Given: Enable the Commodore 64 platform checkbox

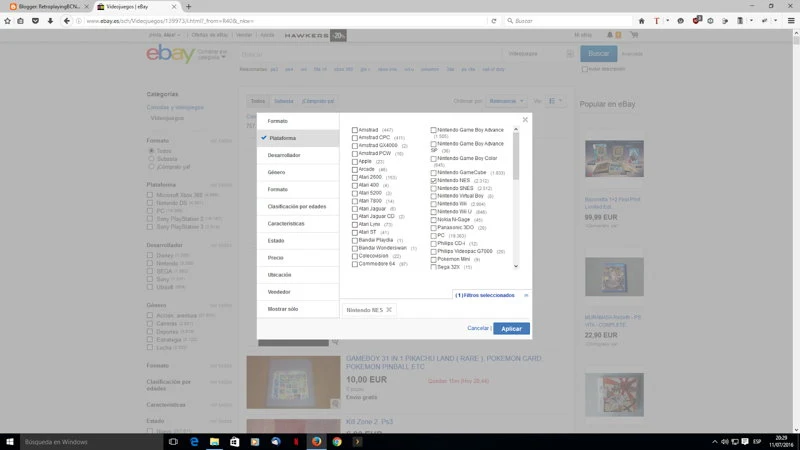Looking at the screenshot, I should click(x=354, y=264).
